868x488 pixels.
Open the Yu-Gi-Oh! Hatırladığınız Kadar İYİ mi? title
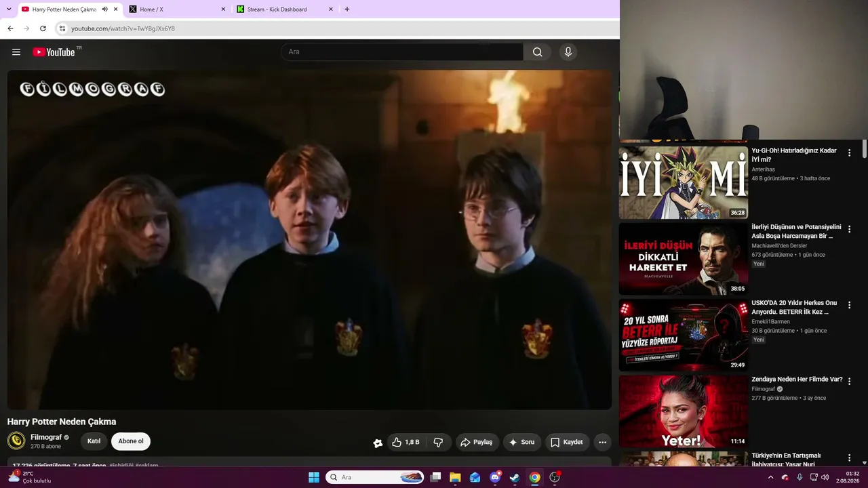pos(794,155)
